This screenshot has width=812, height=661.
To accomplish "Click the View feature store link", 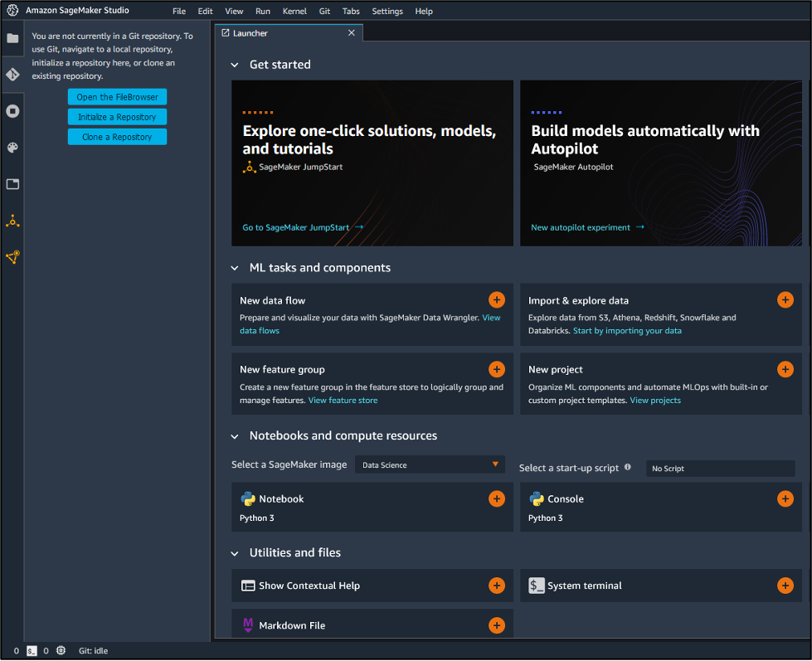I will [x=343, y=400].
